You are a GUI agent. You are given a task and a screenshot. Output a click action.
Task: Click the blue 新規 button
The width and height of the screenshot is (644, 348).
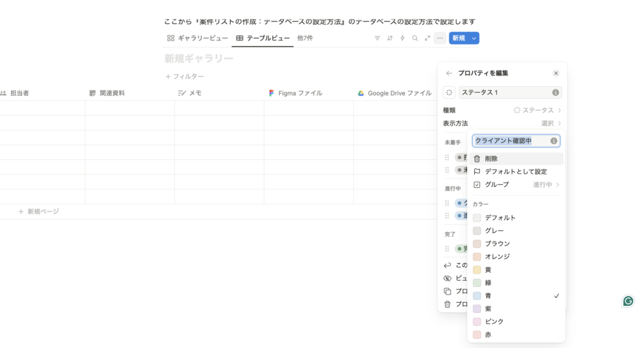pos(458,38)
